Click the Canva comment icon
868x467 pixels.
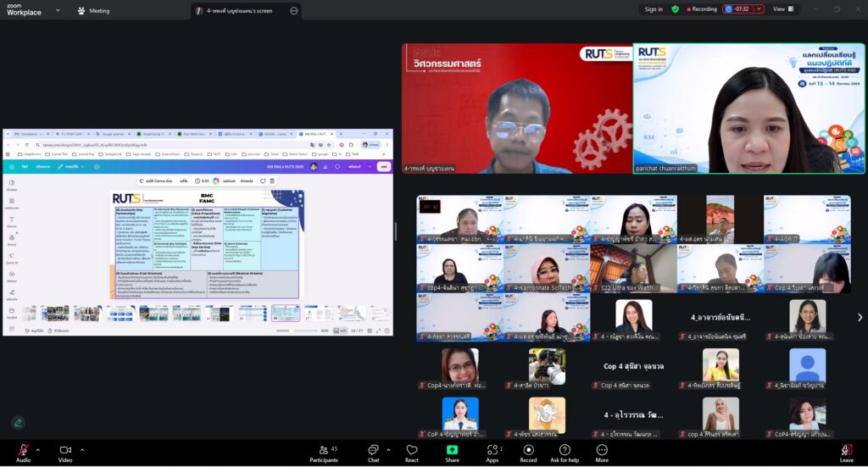(337, 167)
